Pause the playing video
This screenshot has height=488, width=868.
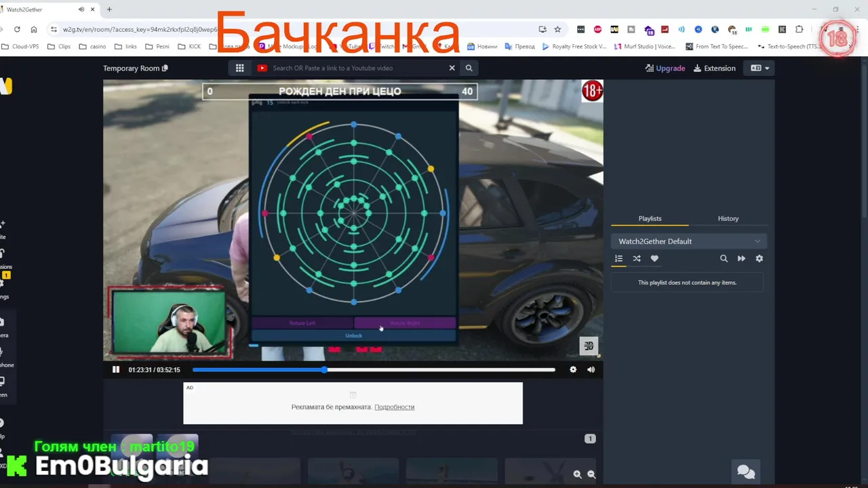(116, 369)
